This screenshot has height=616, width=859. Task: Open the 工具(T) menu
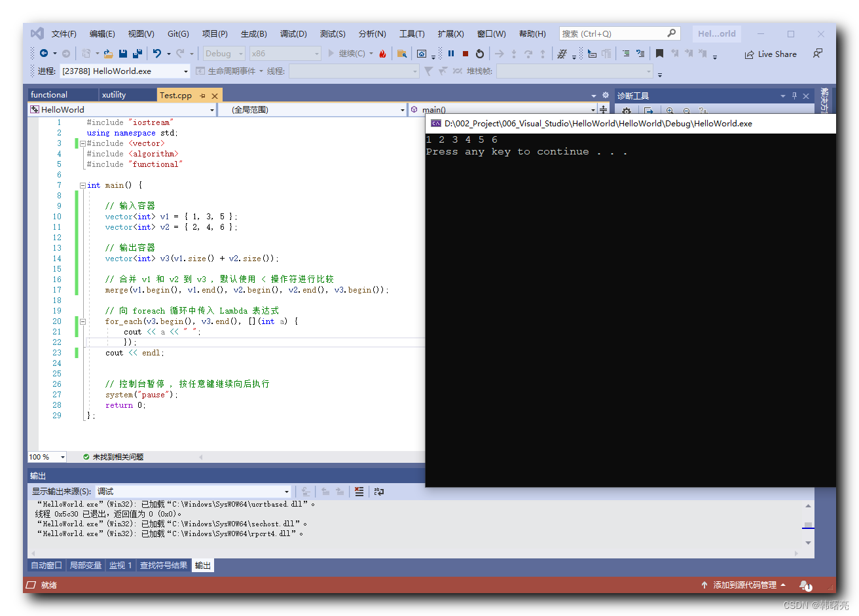coord(412,33)
